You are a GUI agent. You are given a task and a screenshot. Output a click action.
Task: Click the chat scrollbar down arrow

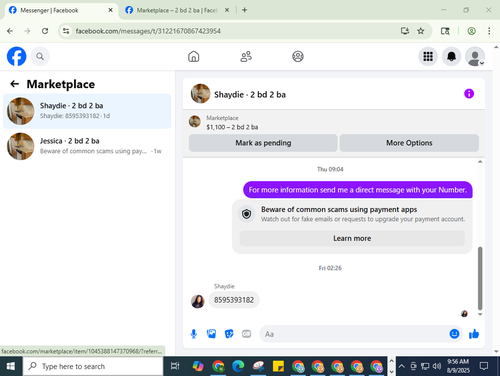tap(480, 314)
